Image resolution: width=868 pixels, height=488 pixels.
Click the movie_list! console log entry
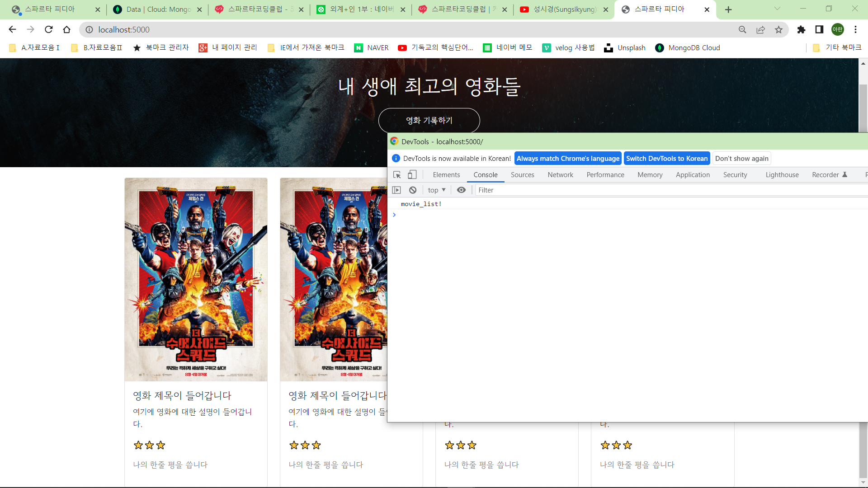(421, 204)
